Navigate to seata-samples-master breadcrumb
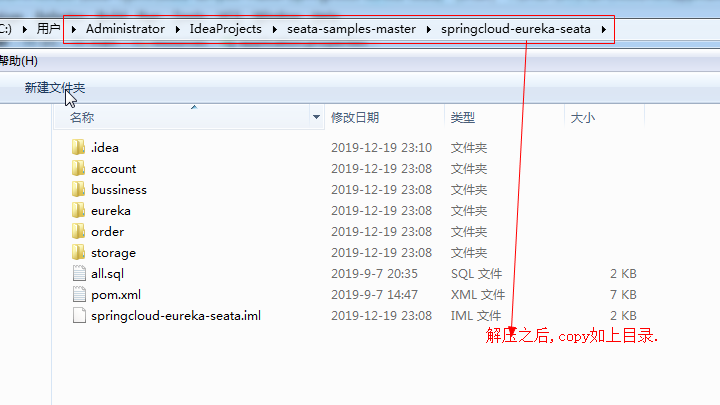 351,29
